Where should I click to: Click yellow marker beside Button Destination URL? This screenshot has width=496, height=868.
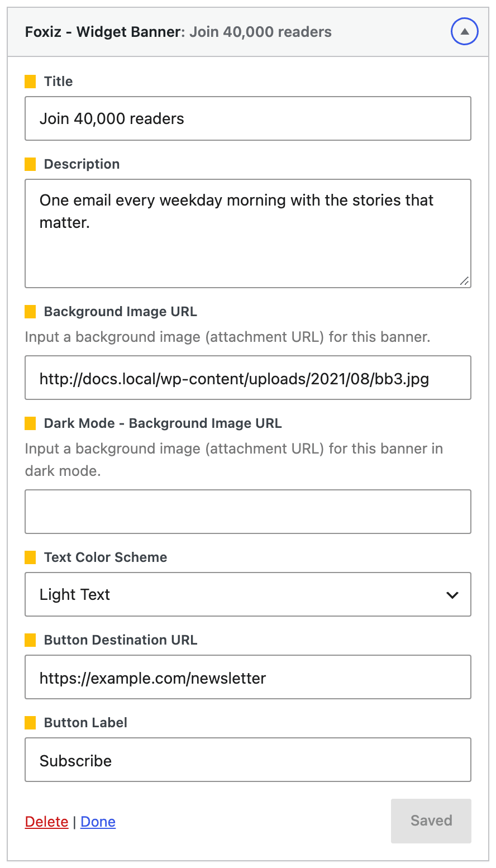click(31, 640)
